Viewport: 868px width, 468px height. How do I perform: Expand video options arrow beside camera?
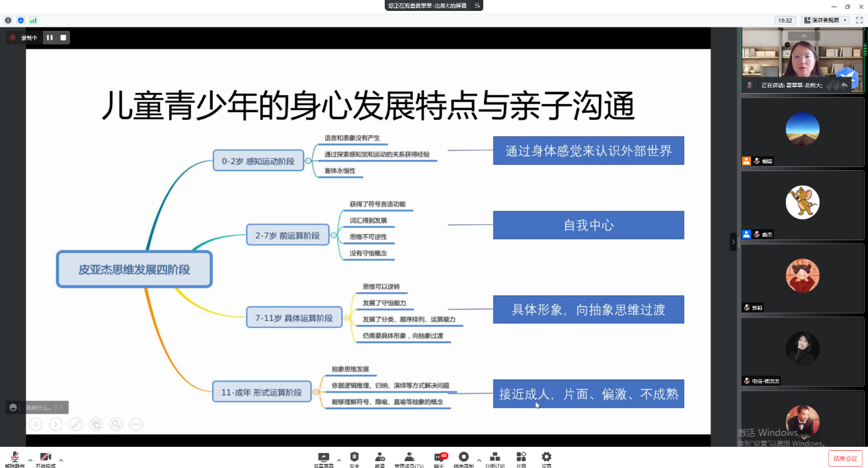click(x=61, y=460)
